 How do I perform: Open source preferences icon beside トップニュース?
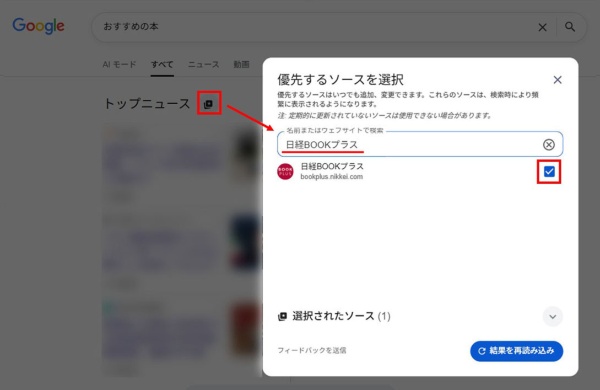(209, 104)
